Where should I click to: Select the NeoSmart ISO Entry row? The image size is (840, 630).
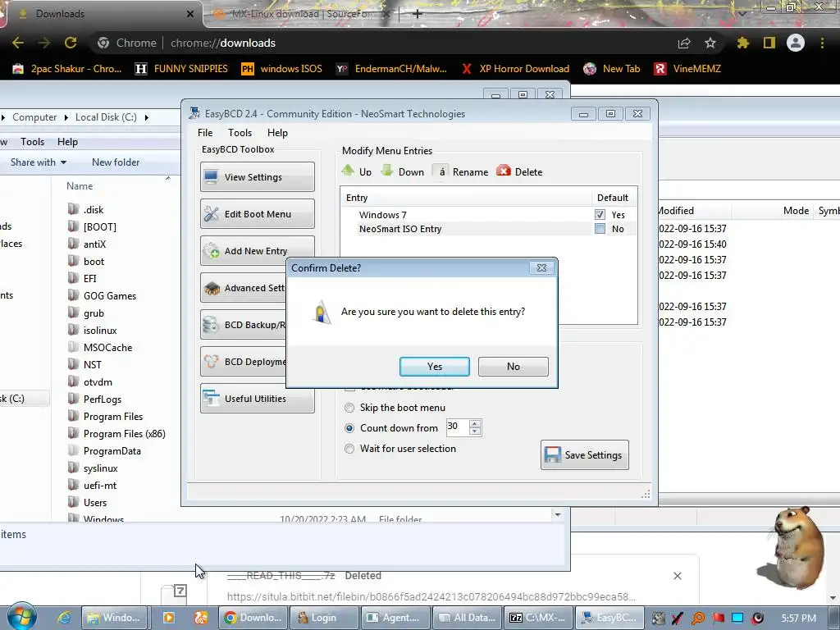coord(400,229)
